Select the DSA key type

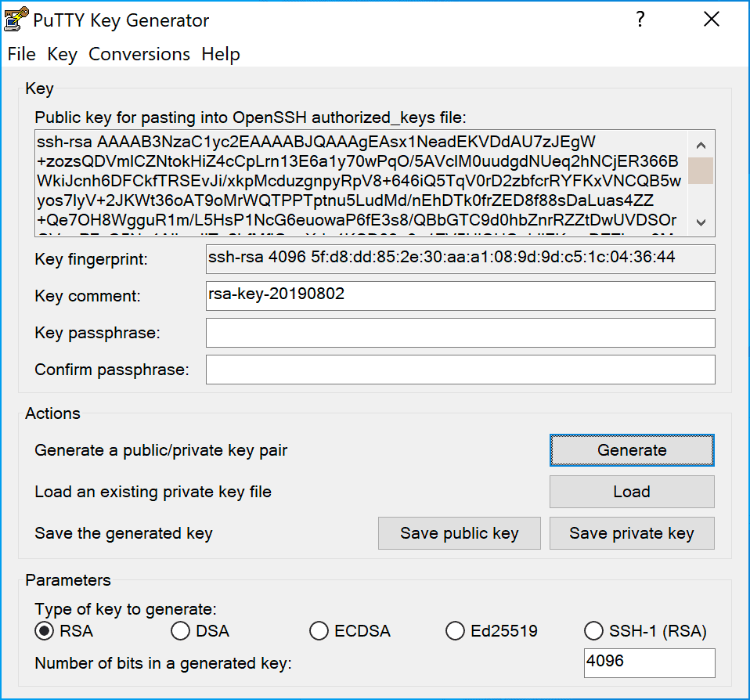pos(180,630)
